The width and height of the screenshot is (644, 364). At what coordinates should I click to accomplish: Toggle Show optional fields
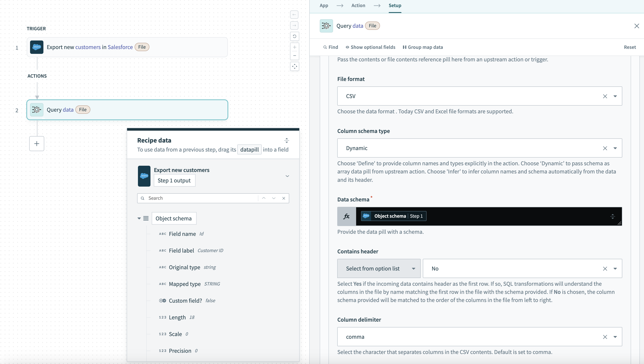pyautogui.click(x=370, y=47)
